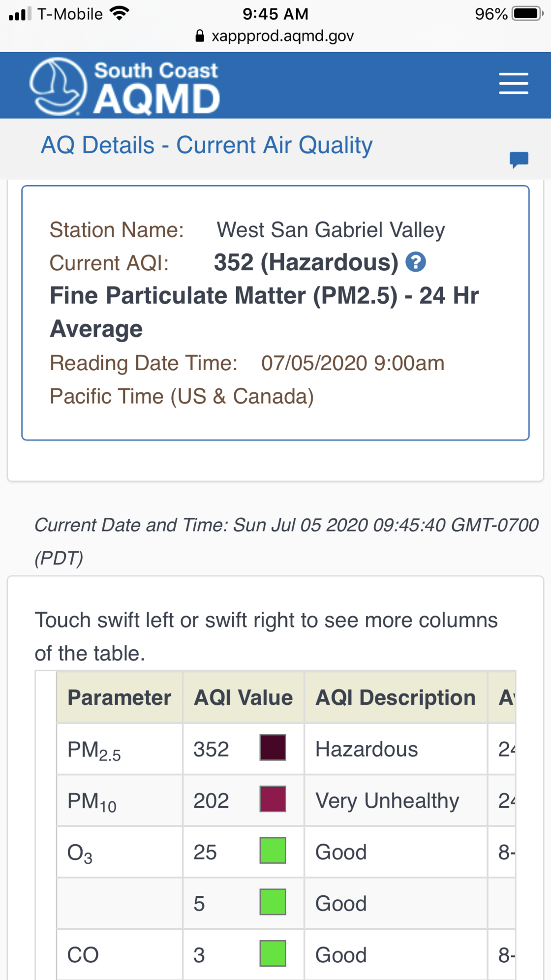Tap the lock icon beside the URL
Viewport: 551px width, 980px height.
tap(200, 36)
